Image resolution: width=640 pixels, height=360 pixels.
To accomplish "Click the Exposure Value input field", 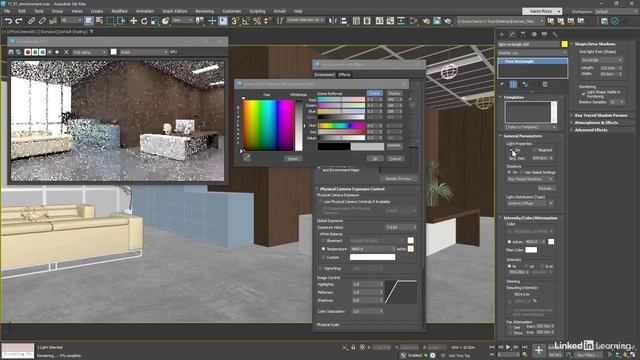I will tap(399, 227).
